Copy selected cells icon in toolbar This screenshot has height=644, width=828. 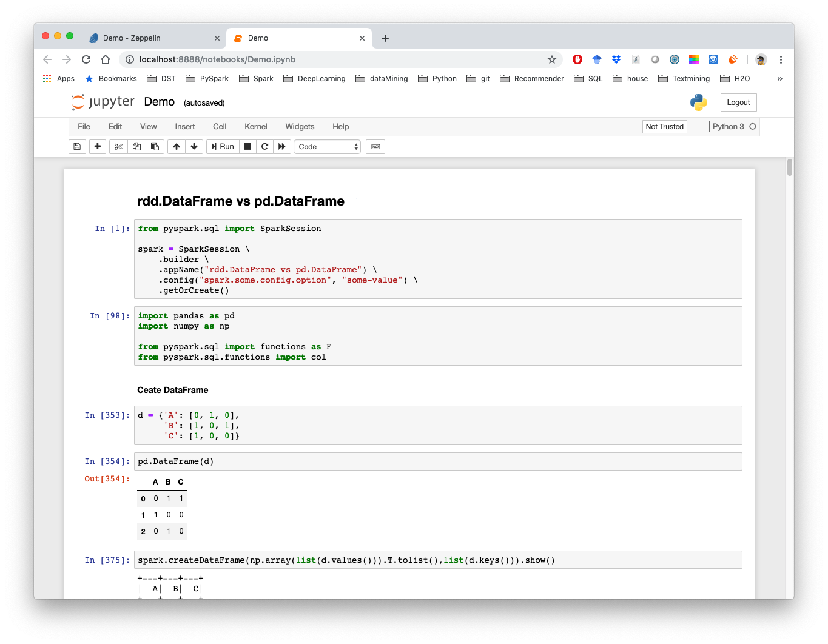pyautogui.click(x=136, y=147)
